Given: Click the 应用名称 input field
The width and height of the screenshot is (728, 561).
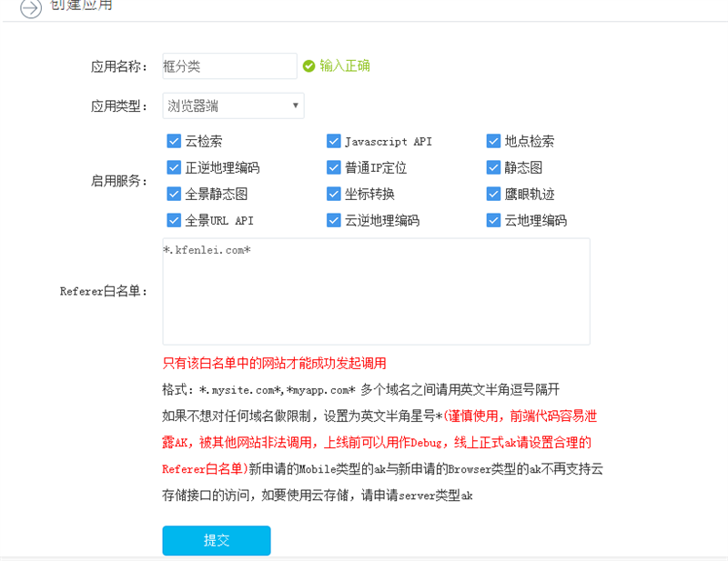Looking at the screenshot, I should coord(229,65).
